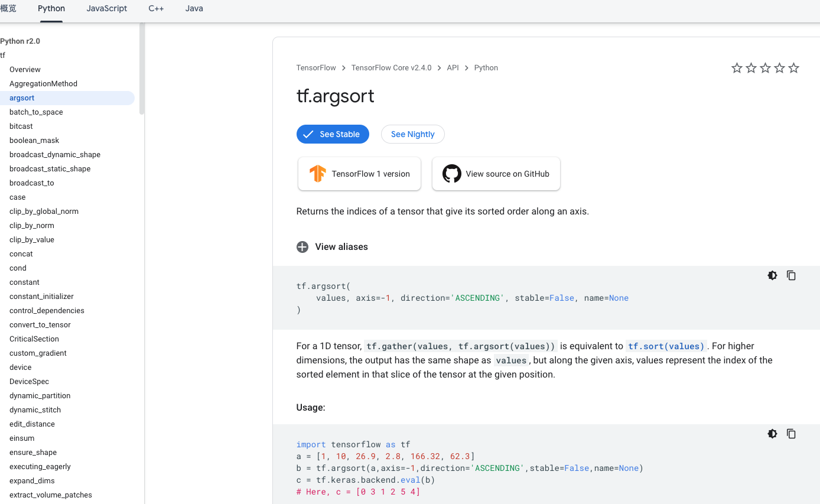Rate the page four stars
820x504 pixels.
pyautogui.click(x=779, y=68)
